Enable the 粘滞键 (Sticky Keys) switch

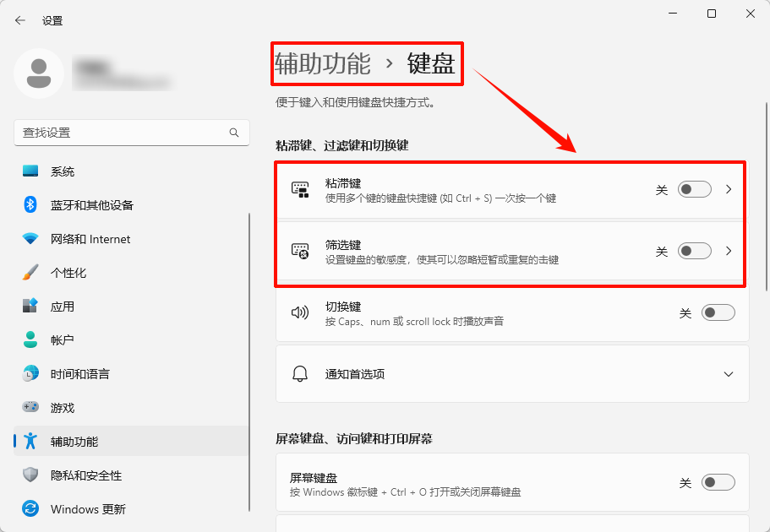tap(695, 189)
